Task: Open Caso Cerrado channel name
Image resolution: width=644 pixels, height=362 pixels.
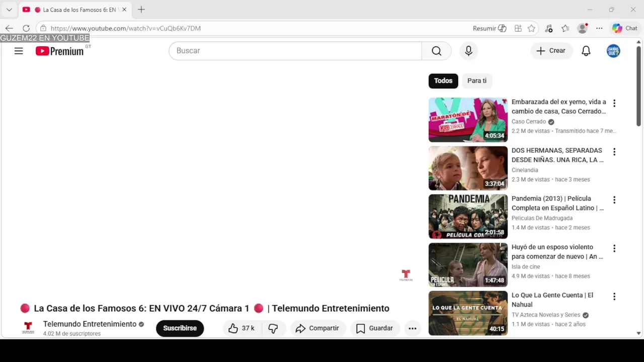Action: pyautogui.click(x=529, y=122)
